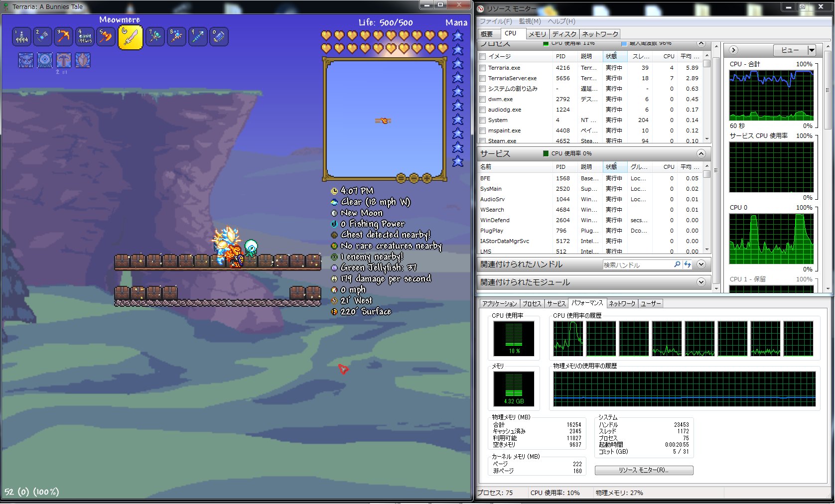Viewport: 835px width, 504px height.
Task: Open the ファイル(F) menu
Action: 496,21
